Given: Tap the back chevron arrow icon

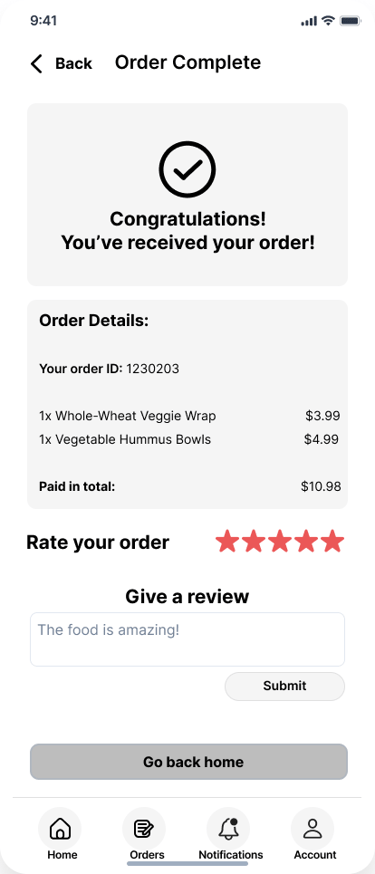Looking at the screenshot, I should 36,64.
